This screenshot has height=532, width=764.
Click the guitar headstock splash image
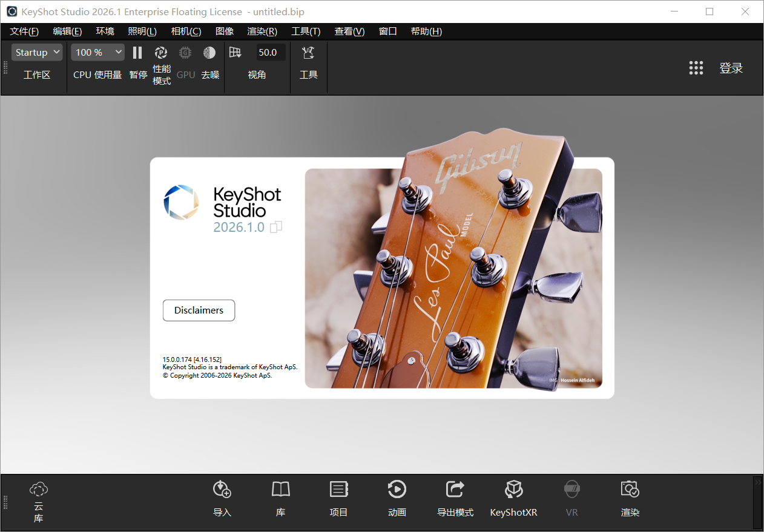(453, 260)
